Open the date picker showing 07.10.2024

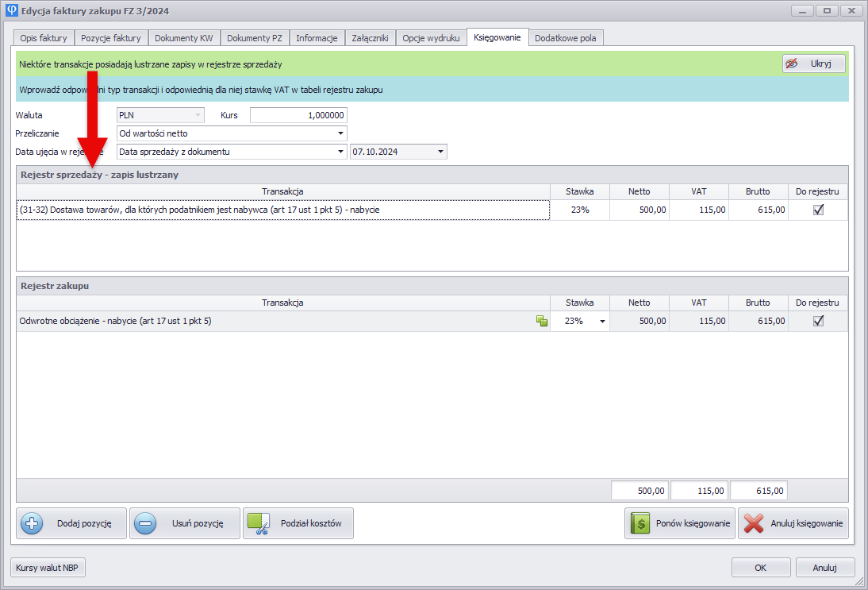[440, 152]
